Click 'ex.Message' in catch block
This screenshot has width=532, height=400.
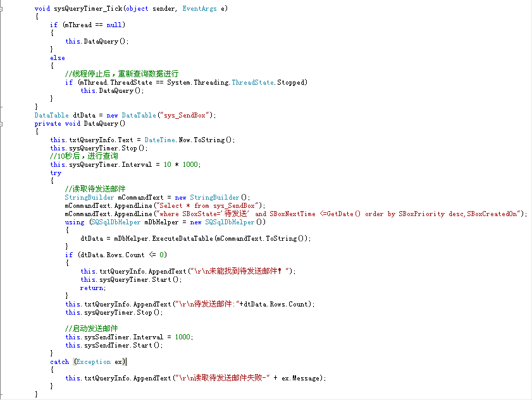301,379
